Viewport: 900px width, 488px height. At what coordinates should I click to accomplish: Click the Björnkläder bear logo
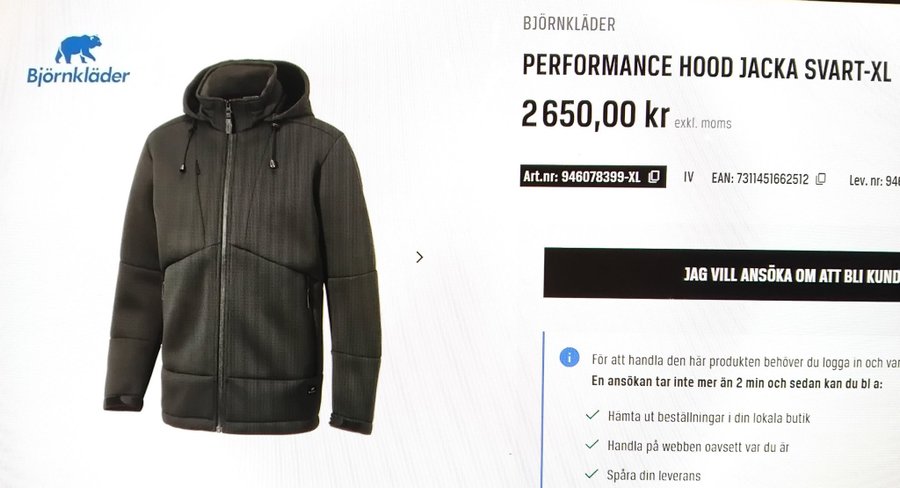click(78, 49)
